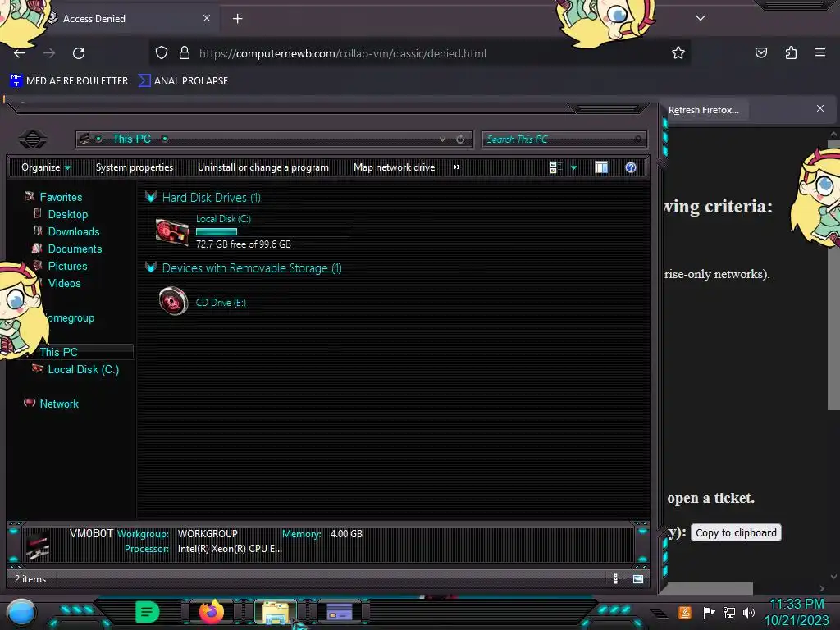The width and height of the screenshot is (840, 630).
Task: Select Network in navigation pane
Action: (59, 404)
